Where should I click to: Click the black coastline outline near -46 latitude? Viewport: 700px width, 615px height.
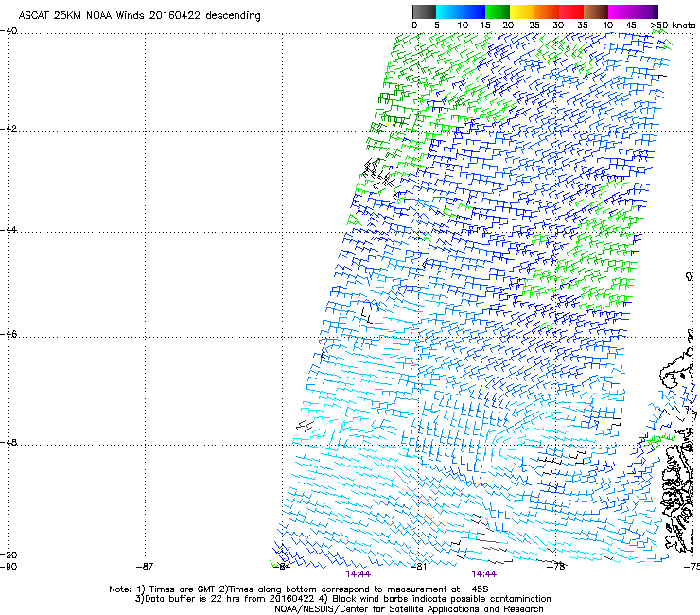678,367
